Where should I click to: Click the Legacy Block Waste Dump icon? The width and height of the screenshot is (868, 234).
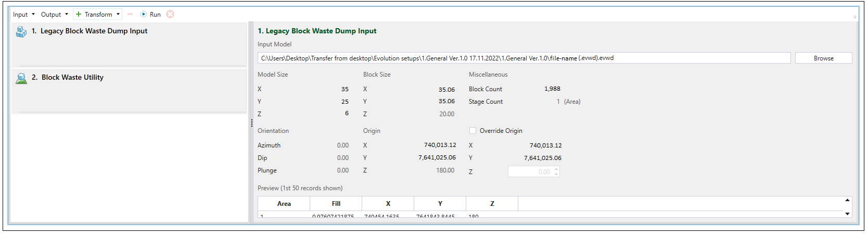tap(21, 32)
